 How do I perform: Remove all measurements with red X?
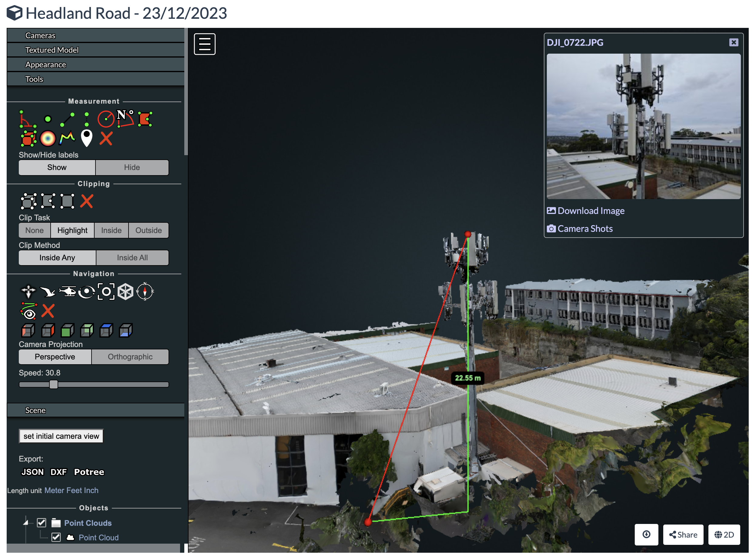tap(106, 139)
